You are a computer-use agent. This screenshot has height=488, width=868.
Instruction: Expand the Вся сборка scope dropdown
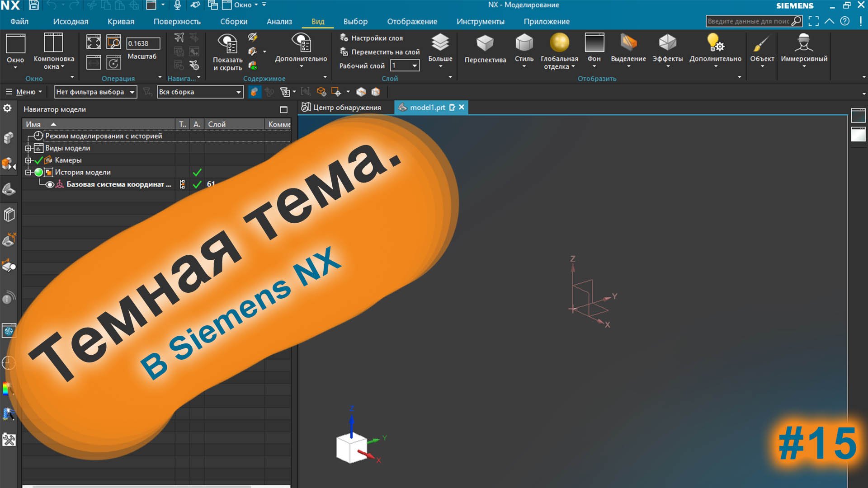coord(199,92)
